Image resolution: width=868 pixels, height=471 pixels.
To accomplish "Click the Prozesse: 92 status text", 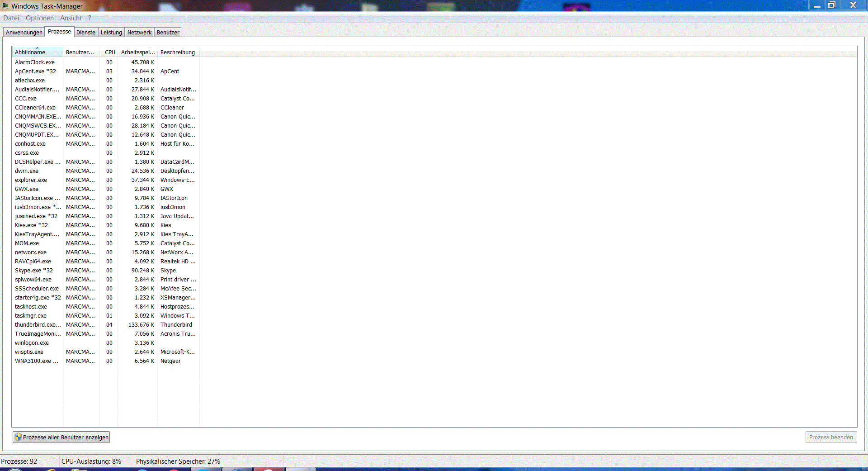I will pyautogui.click(x=19, y=461).
